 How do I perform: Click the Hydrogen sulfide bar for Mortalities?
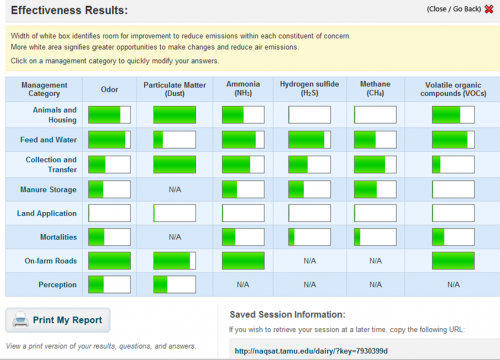click(309, 237)
